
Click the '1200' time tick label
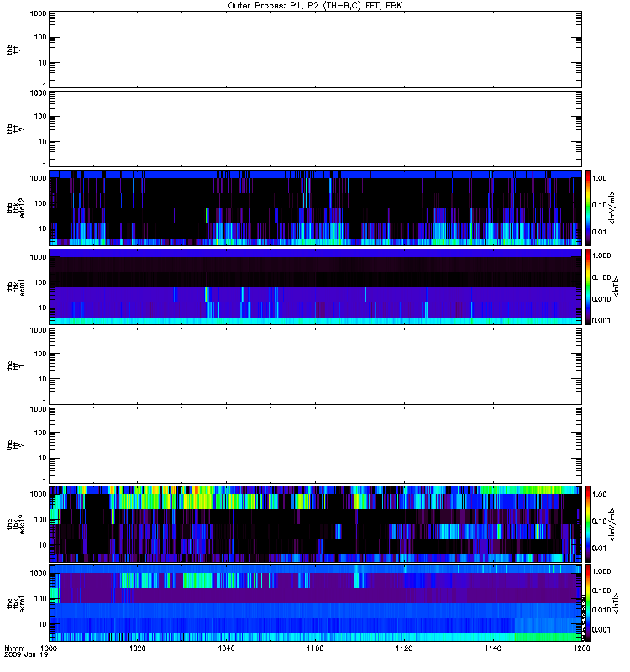click(x=581, y=648)
